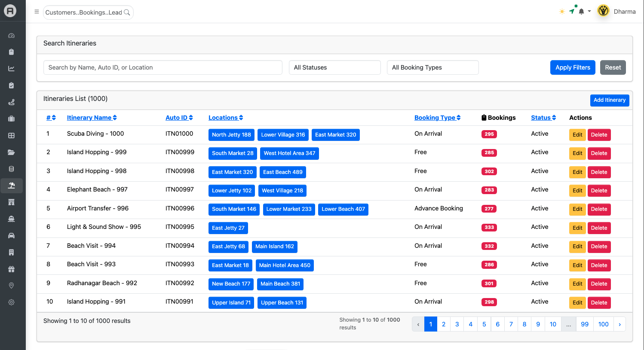
Task: Click the magnifier icon in top search
Action: 127,12
